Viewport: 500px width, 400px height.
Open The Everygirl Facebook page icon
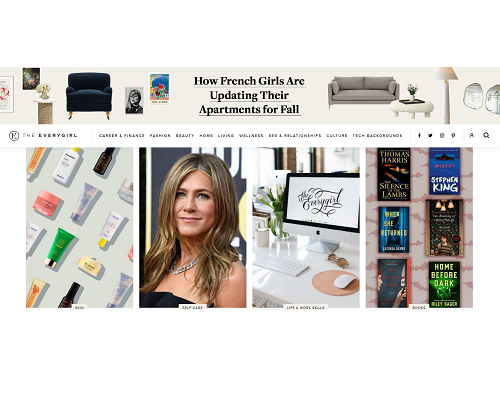419,135
